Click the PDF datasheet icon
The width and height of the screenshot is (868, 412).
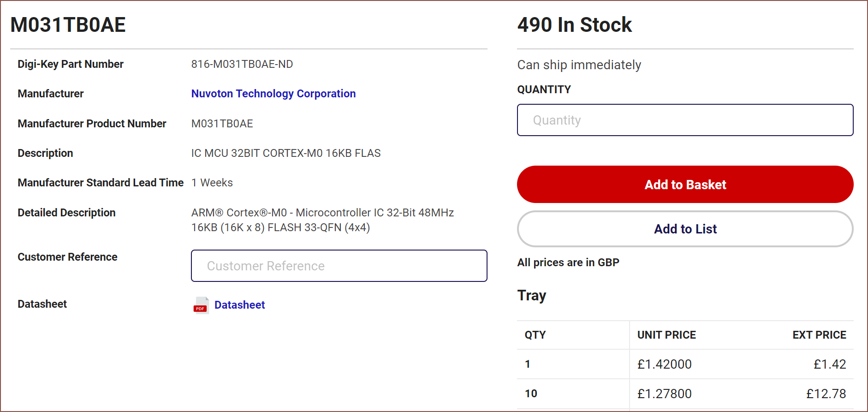point(201,305)
